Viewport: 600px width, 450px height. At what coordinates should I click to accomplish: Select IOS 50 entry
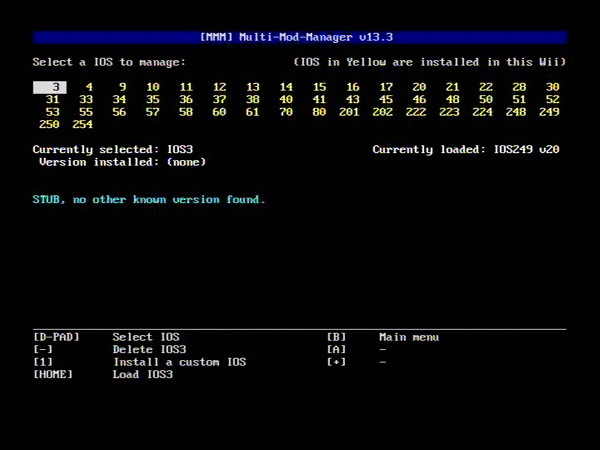tap(486, 99)
